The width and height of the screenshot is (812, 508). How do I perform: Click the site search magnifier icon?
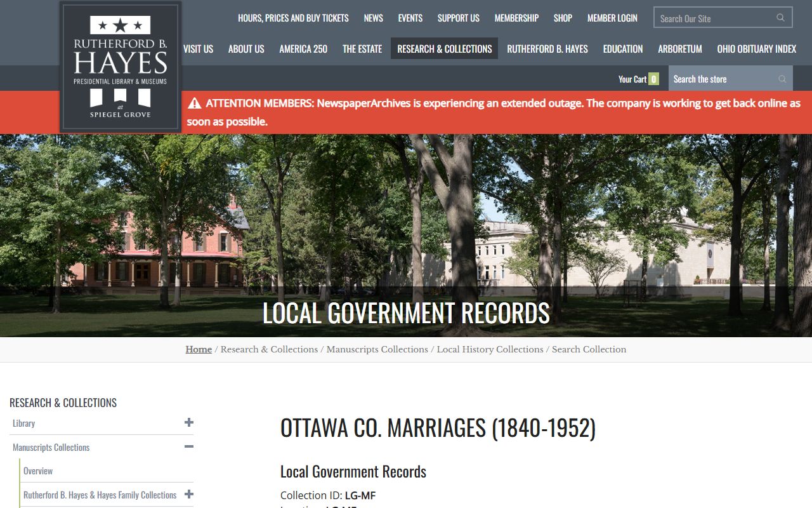(x=780, y=18)
